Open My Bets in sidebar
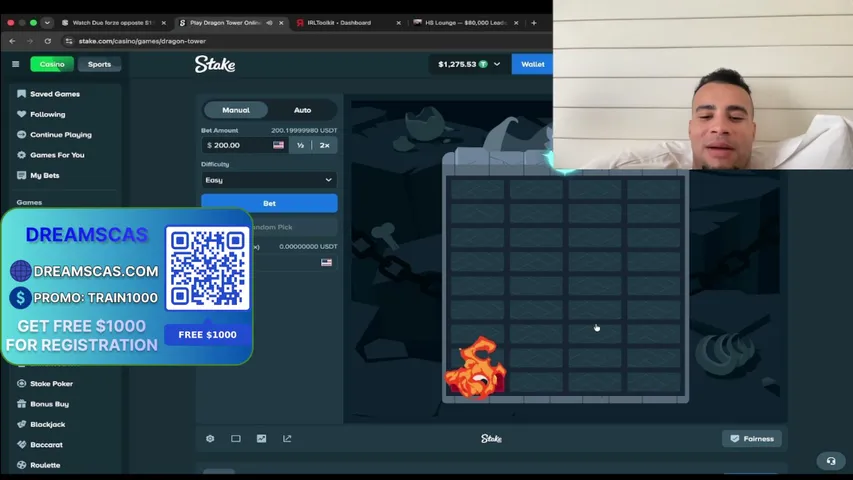 (x=45, y=175)
